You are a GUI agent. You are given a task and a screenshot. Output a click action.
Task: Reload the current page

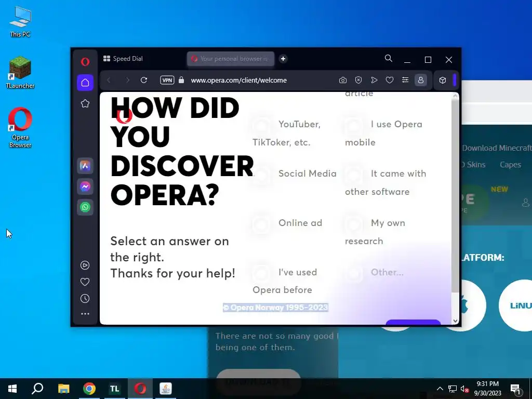[144, 80]
